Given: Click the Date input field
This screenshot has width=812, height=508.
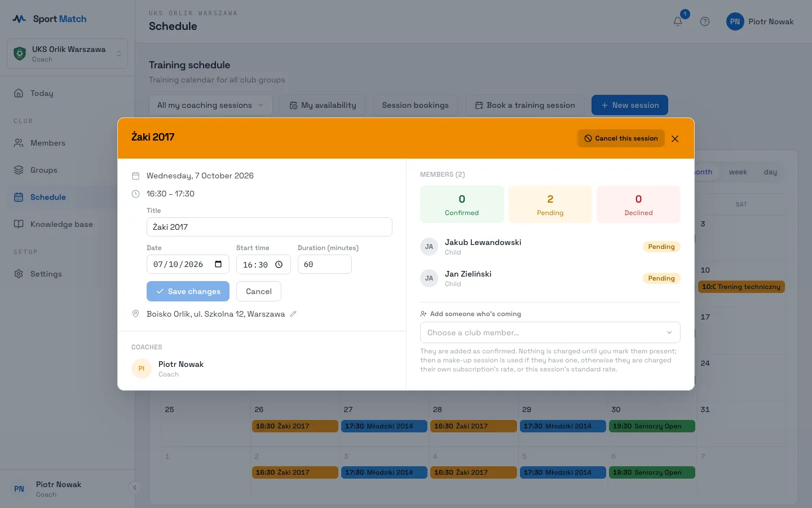Looking at the screenshot, I should [x=188, y=264].
